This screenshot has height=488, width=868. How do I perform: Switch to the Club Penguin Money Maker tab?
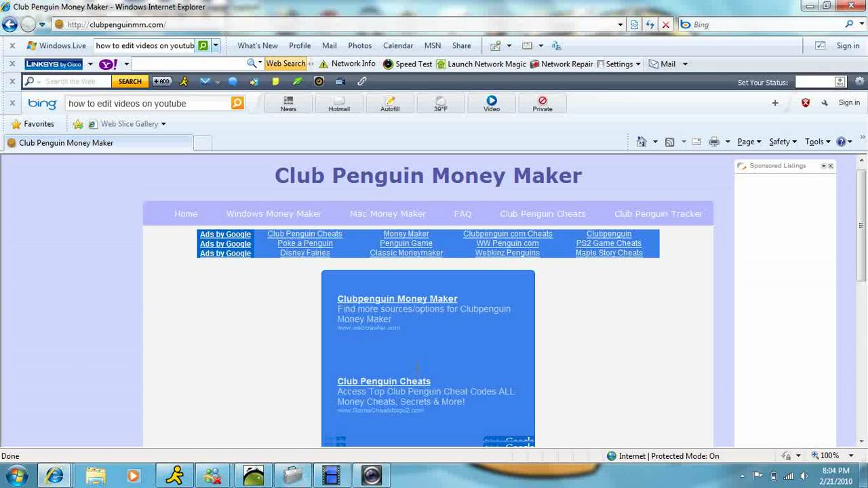pos(98,143)
